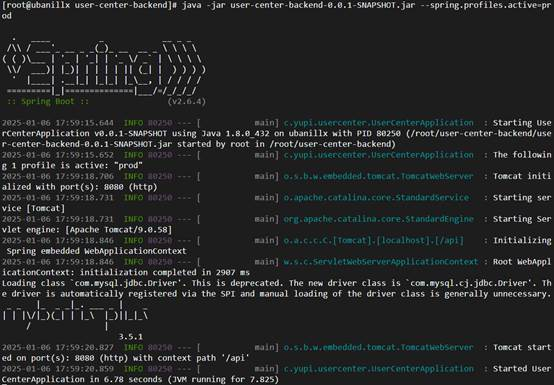The width and height of the screenshot is (554, 385).
Task: Select the active profile name "prod" in quotes
Action: (128, 166)
